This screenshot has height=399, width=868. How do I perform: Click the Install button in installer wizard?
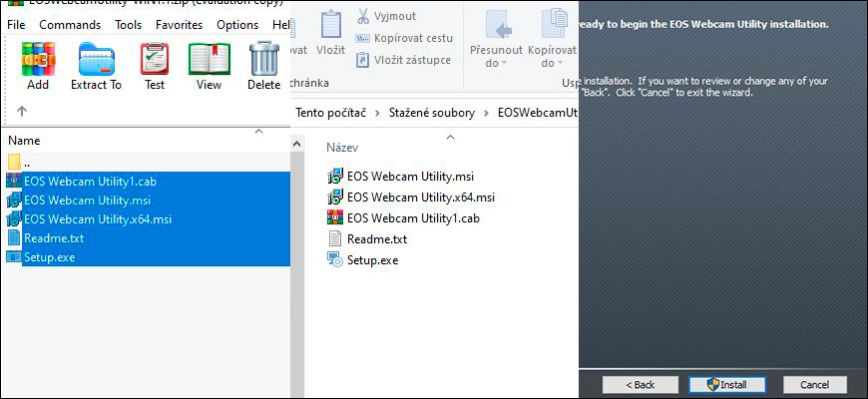click(x=727, y=385)
